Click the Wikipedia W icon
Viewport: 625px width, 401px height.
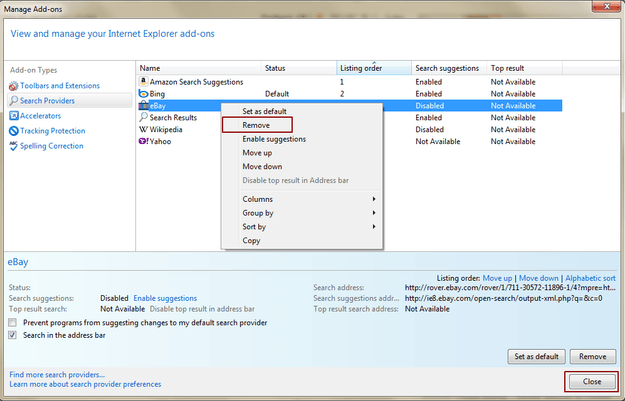[143, 130]
